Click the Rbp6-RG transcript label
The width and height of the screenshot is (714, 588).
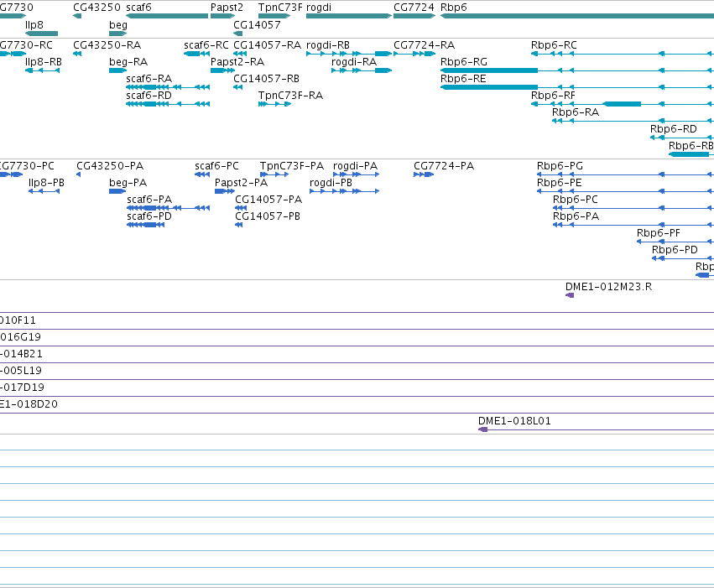[463, 62]
